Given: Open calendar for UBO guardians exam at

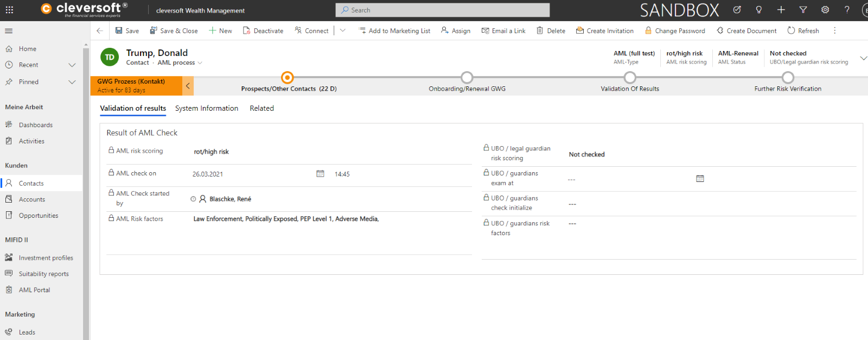Looking at the screenshot, I should 700,179.
